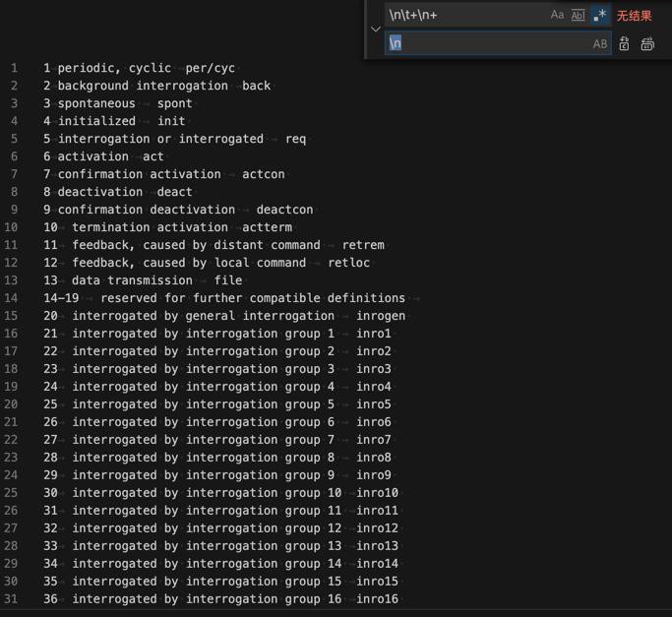672x617 pixels.
Task: Collapse the replace row using the chevron
Action: point(375,30)
